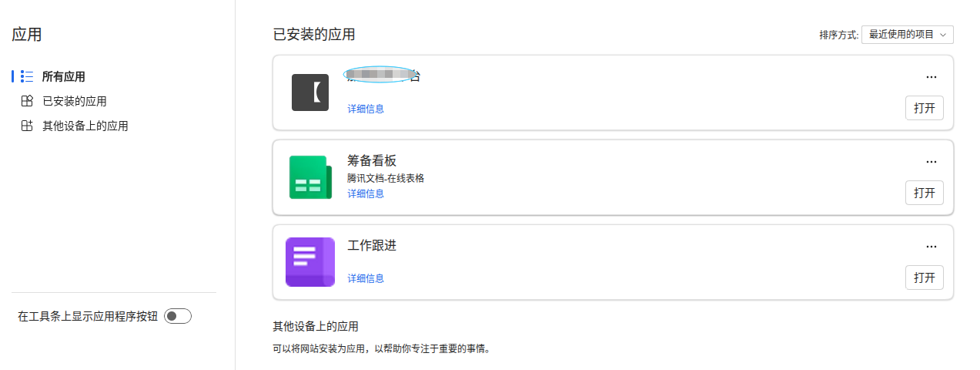Click the 应用 page title
This screenshot has width=980, height=370.
tap(27, 35)
